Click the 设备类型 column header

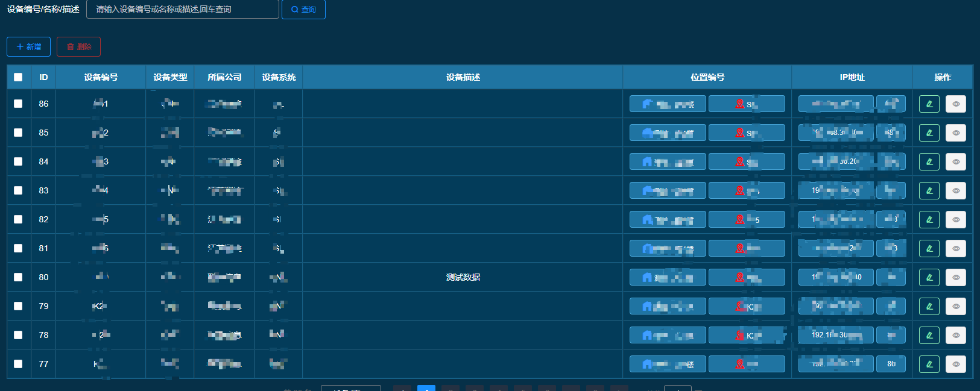(170, 77)
